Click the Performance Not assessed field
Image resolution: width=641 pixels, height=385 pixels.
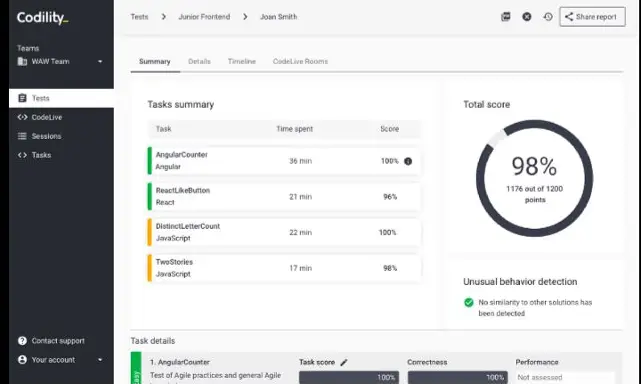point(565,377)
